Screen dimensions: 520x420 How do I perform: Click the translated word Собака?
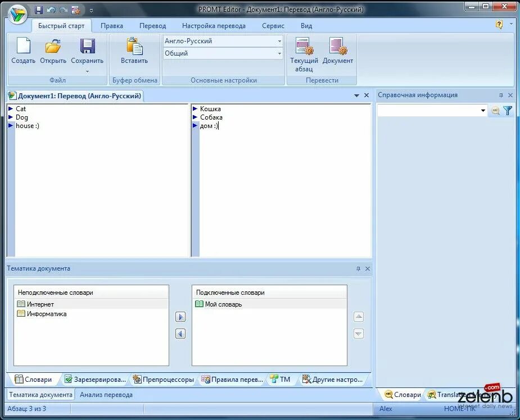tap(211, 117)
